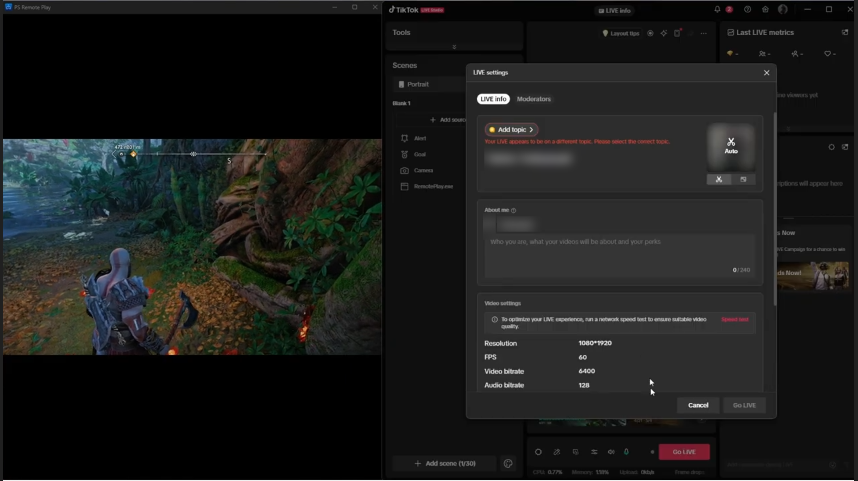Click the About me info icon
858x481 pixels.
pos(514,211)
